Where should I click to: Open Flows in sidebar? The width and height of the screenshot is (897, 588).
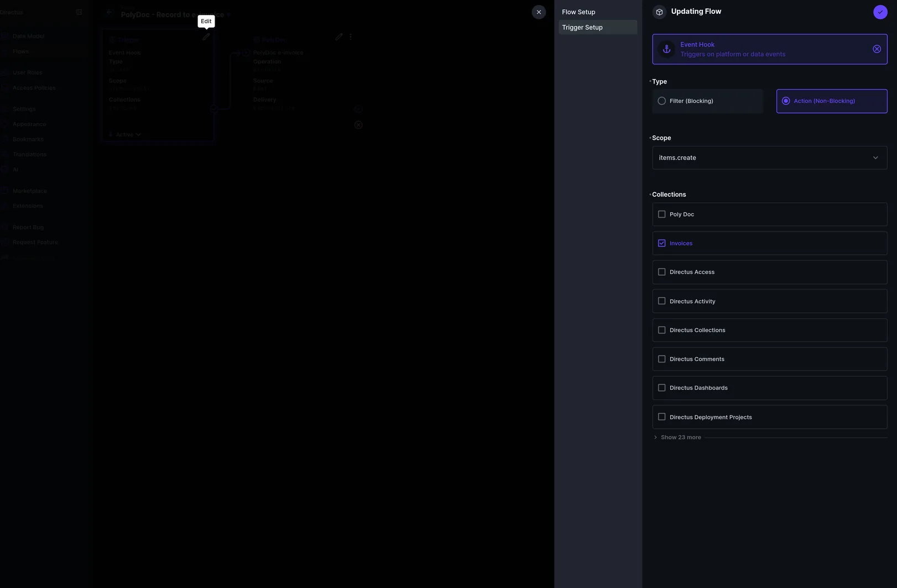click(20, 51)
